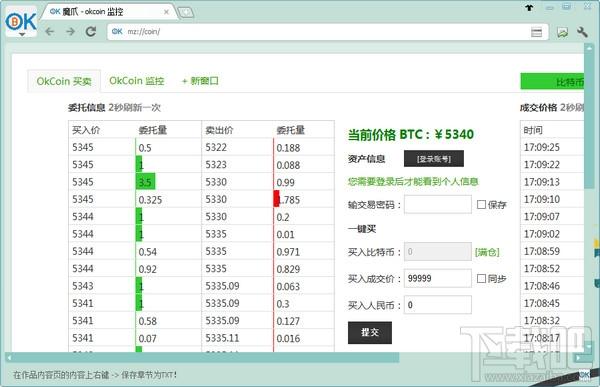Viewport: 600px width, 387px height.
Task: Toggle the 同步 sync checkbox
Action: pos(481,278)
